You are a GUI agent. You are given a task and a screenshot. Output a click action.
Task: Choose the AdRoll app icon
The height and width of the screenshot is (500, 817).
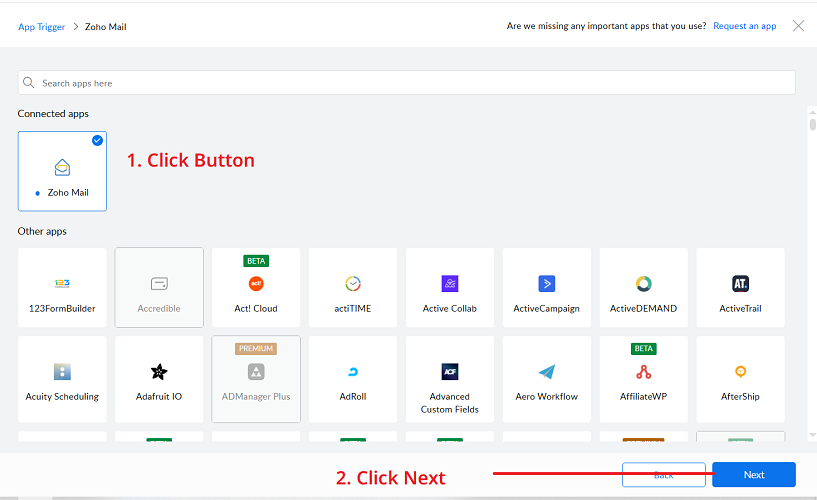pos(352,372)
